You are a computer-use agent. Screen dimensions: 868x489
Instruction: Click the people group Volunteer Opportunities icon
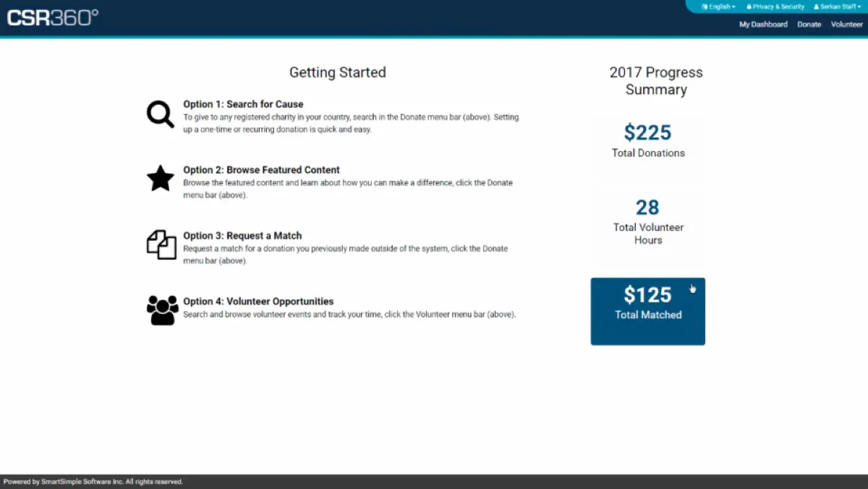click(162, 310)
